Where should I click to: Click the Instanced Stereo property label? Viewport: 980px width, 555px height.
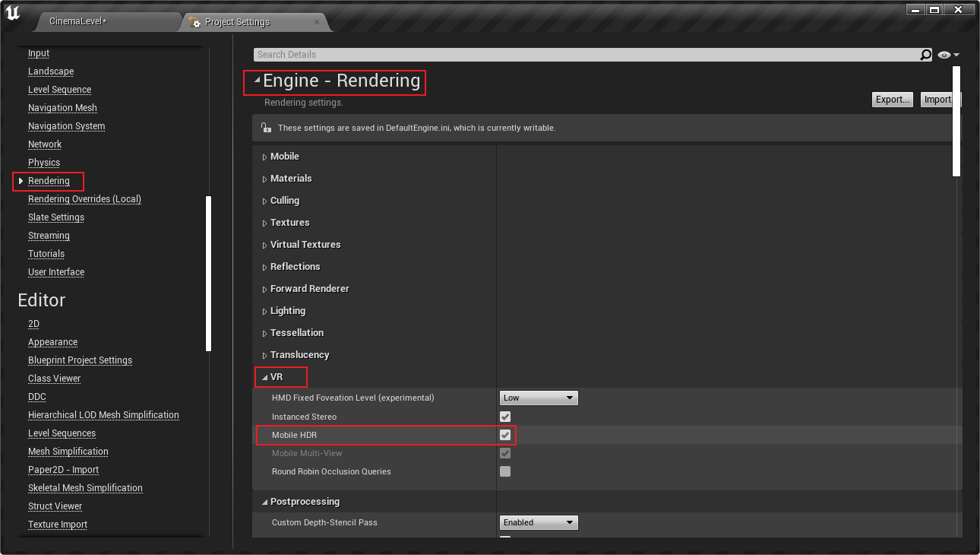click(x=304, y=417)
